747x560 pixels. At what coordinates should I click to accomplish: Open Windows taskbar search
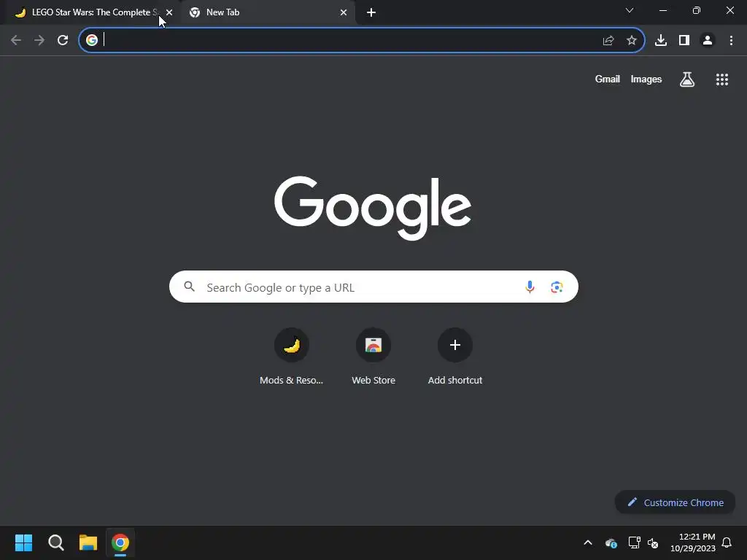(55, 542)
